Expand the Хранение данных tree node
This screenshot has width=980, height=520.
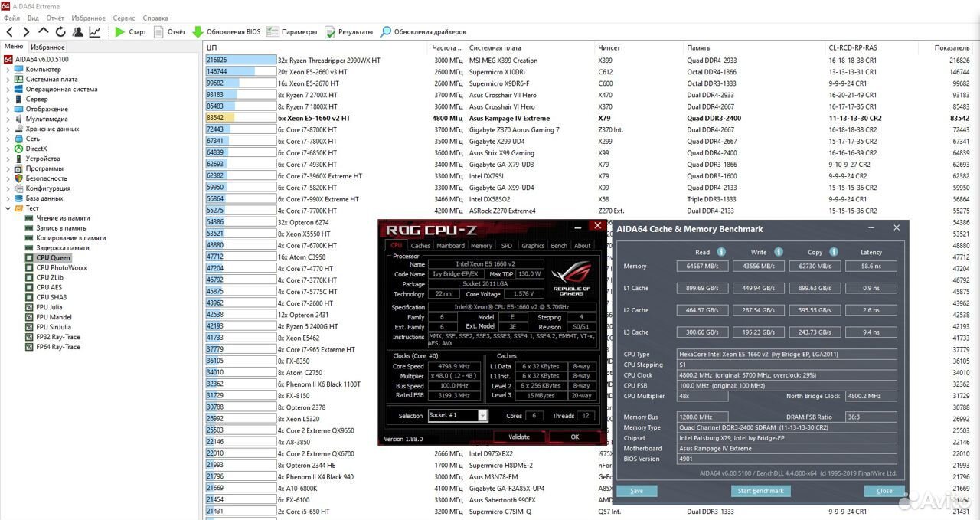(8, 129)
